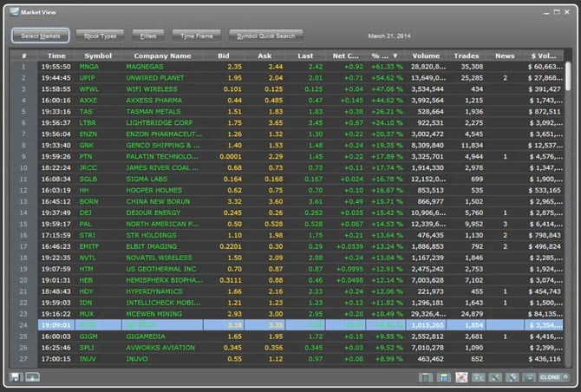Open the Time Frame menu
Screen dimensions: 581x392
point(197,36)
